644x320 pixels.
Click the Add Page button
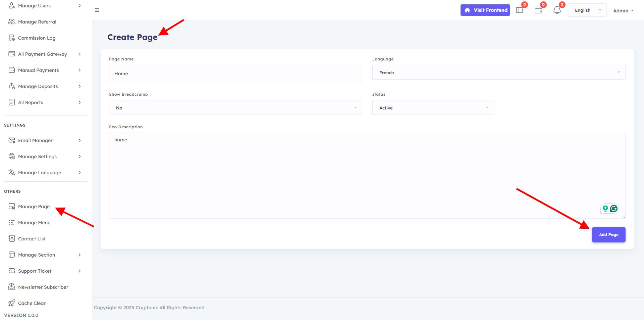(608, 235)
